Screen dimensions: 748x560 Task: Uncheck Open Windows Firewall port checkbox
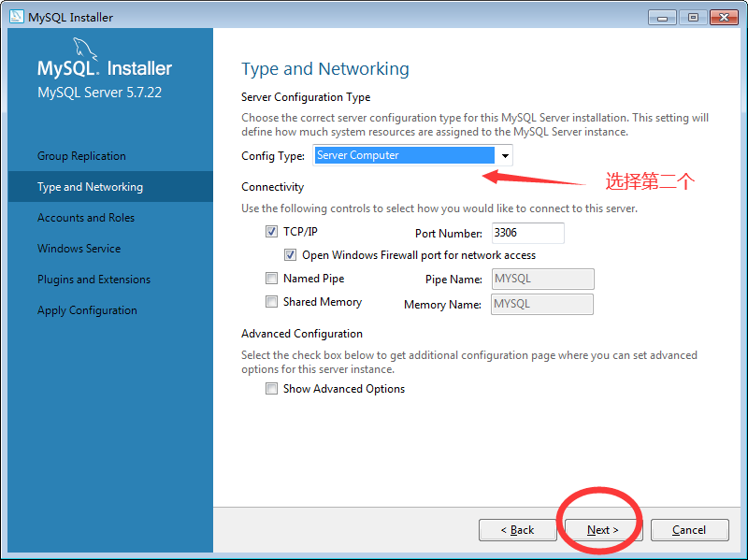[x=290, y=255]
